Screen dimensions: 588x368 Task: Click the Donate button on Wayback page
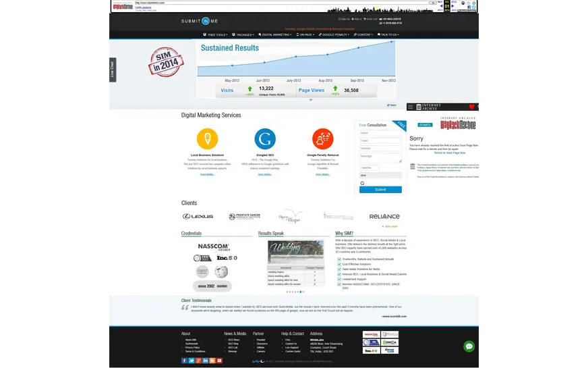tap(425, 125)
